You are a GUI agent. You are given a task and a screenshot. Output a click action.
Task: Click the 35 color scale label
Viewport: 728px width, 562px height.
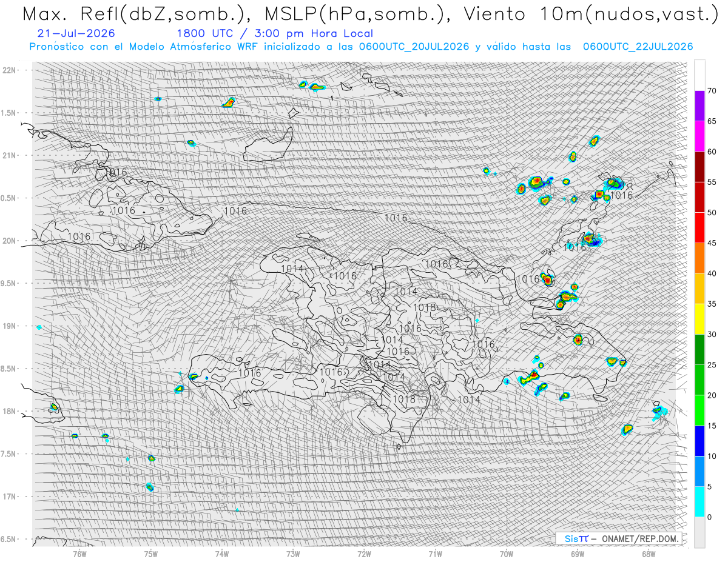click(x=712, y=304)
